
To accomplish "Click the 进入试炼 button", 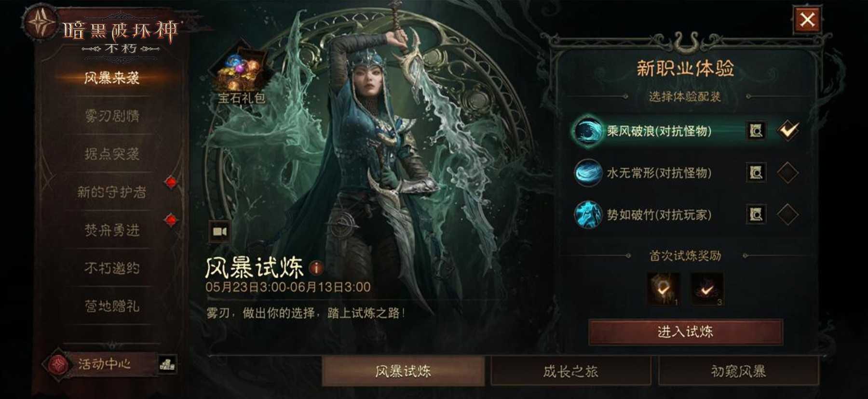I will [x=685, y=332].
